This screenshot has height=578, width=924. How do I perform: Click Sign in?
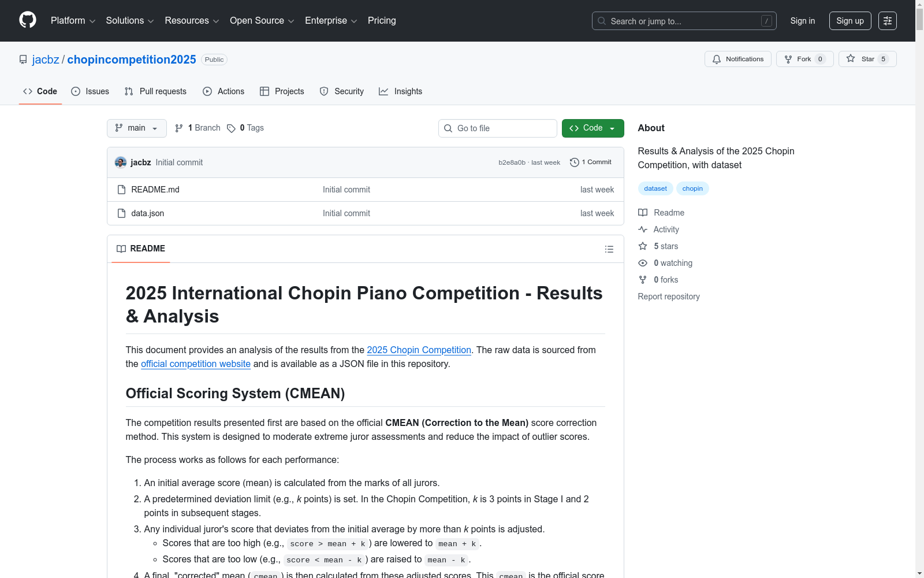pos(803,21)
